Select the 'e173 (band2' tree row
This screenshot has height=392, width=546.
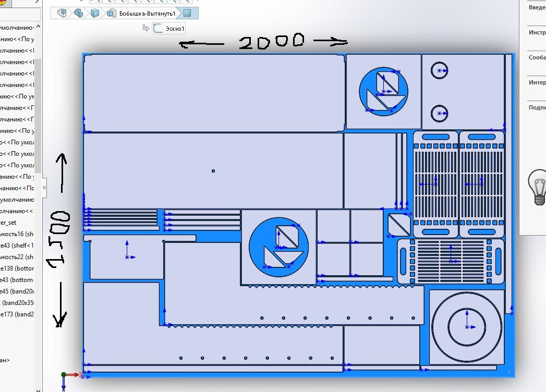click(17, 314)
